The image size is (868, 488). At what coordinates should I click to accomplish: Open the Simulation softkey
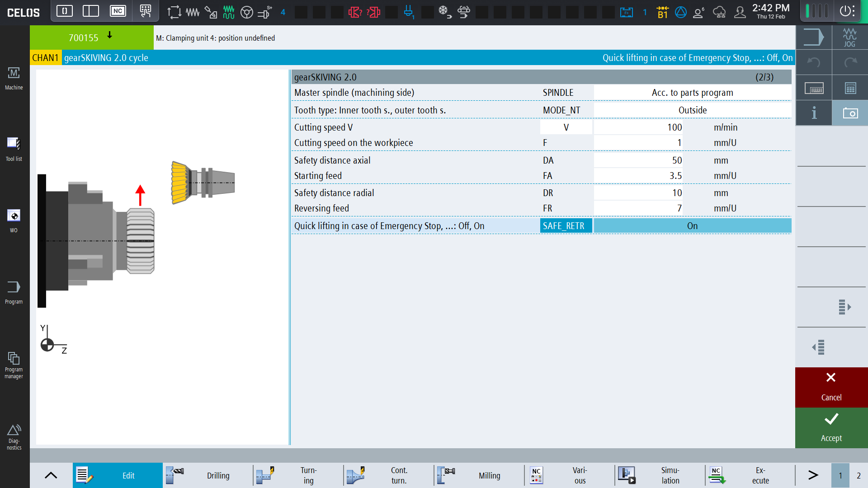point(659,475)
